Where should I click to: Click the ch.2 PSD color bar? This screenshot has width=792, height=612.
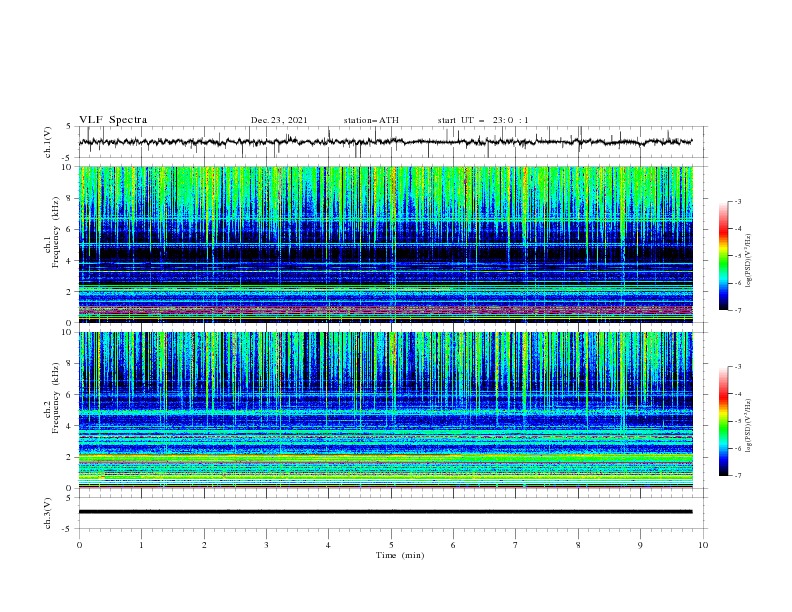723,421
